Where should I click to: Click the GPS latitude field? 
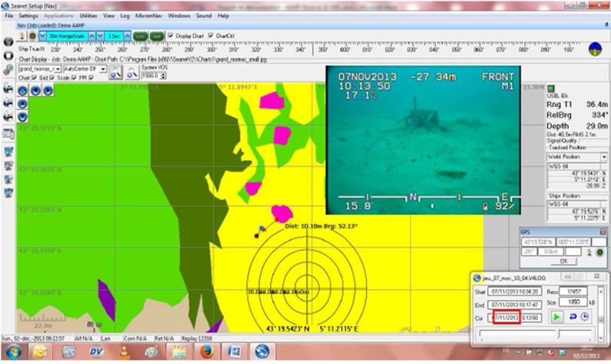point(538,242)
